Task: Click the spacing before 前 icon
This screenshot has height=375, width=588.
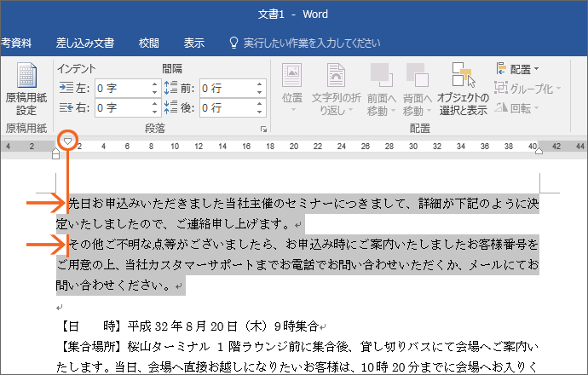Action: pyautogui.click(x=170, y=88)
